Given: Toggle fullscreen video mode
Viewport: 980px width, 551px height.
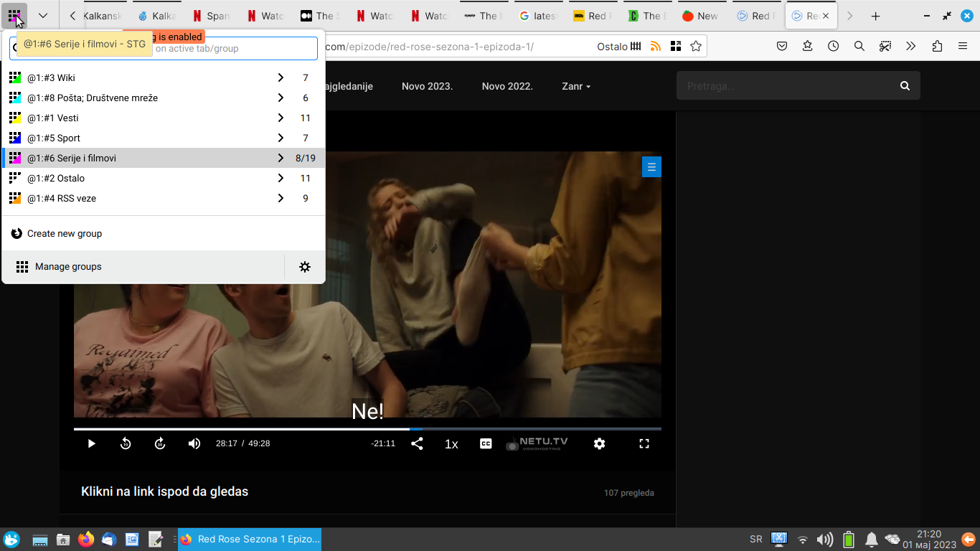Looking at the screenshot, I should (x=644, y=443).
